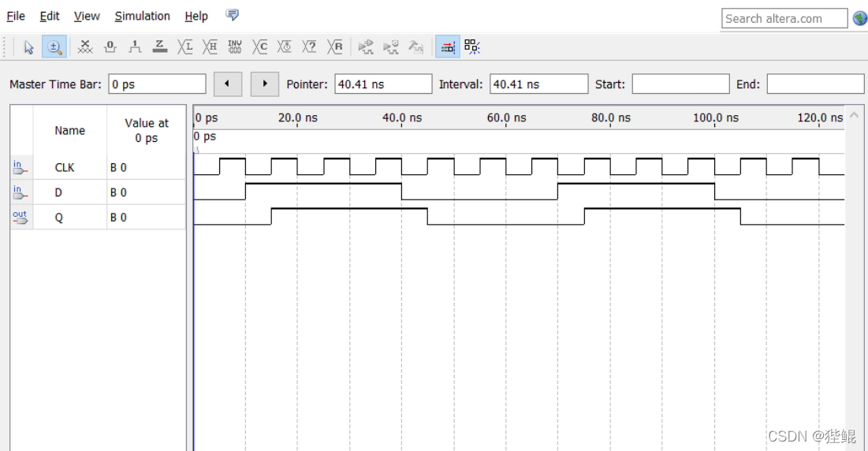Click the 60.0 ns timeline marker
This screenshot has width=868, height=451.
point(506,117)
